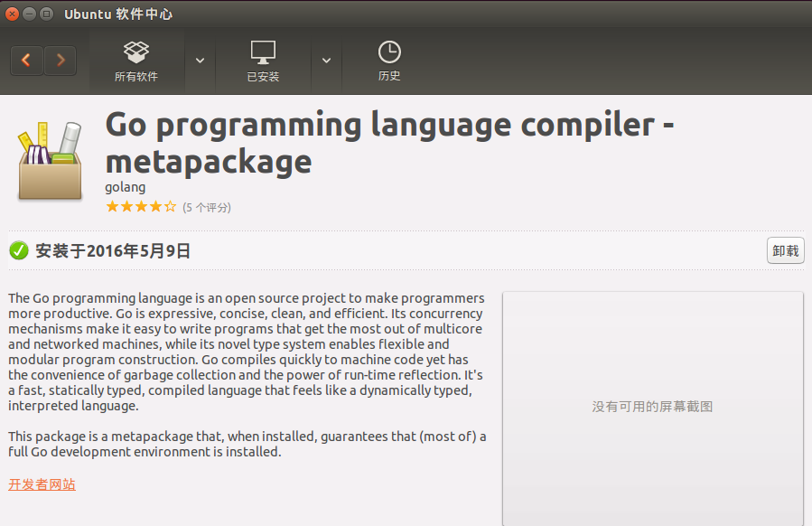Go forward with the right arrow button
The width and height of the screenshot is (812, 526).
pyautogui.click(x=61, y=61)
